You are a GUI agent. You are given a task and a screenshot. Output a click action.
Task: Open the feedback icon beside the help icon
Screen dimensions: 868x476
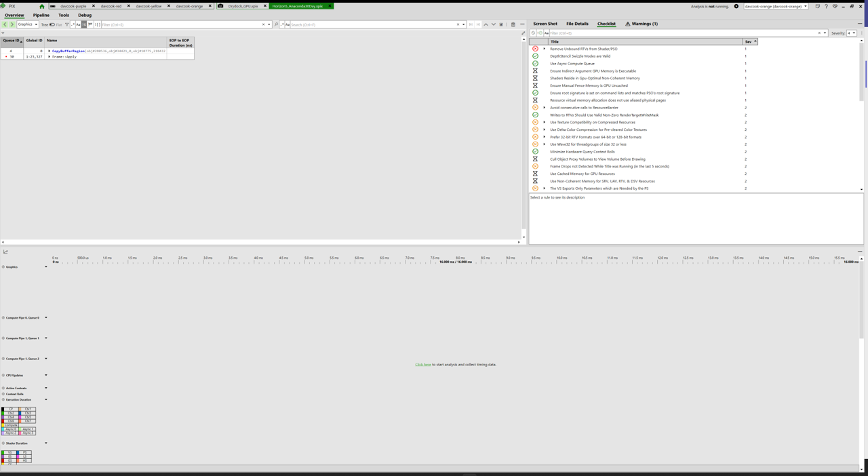817,6
